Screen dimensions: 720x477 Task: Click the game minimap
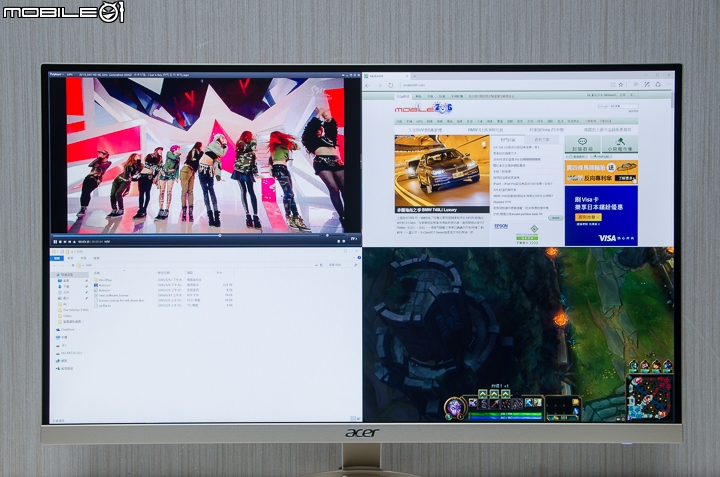pos(650,397)
